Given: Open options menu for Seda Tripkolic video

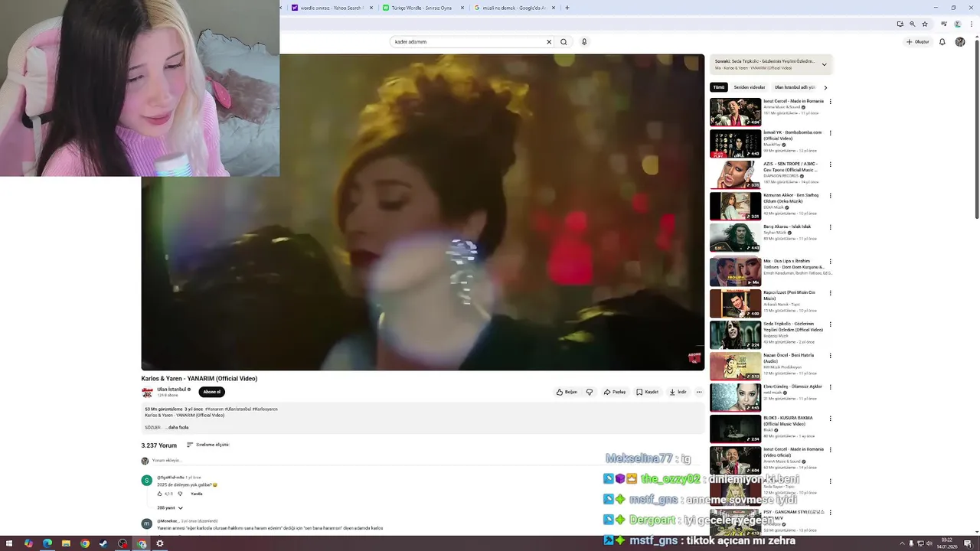Looking at the screenshot, I should [x=830, y=324].
